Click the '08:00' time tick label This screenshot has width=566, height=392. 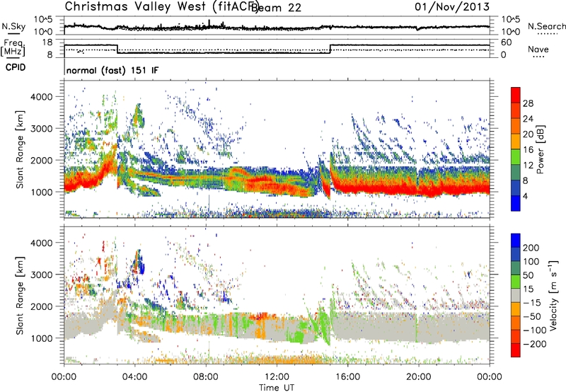tap(206, 377)
